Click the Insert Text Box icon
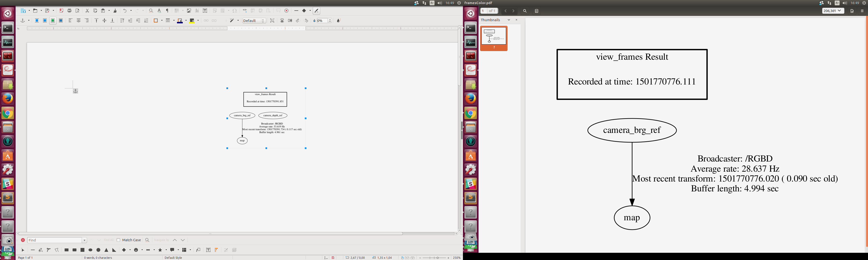The width and height of the screenshot is (868, 260). (x=205, y=11)
